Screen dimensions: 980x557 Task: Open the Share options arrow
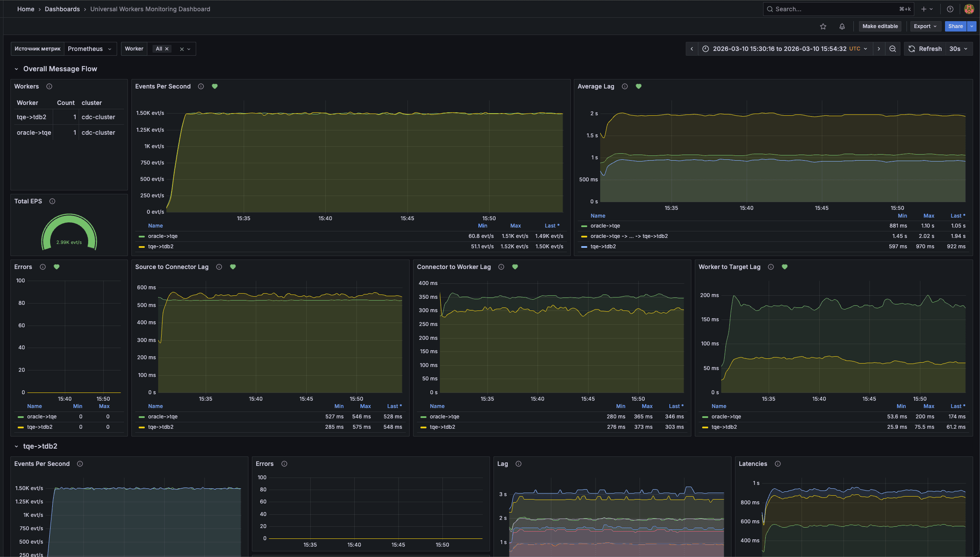(972, 26)
